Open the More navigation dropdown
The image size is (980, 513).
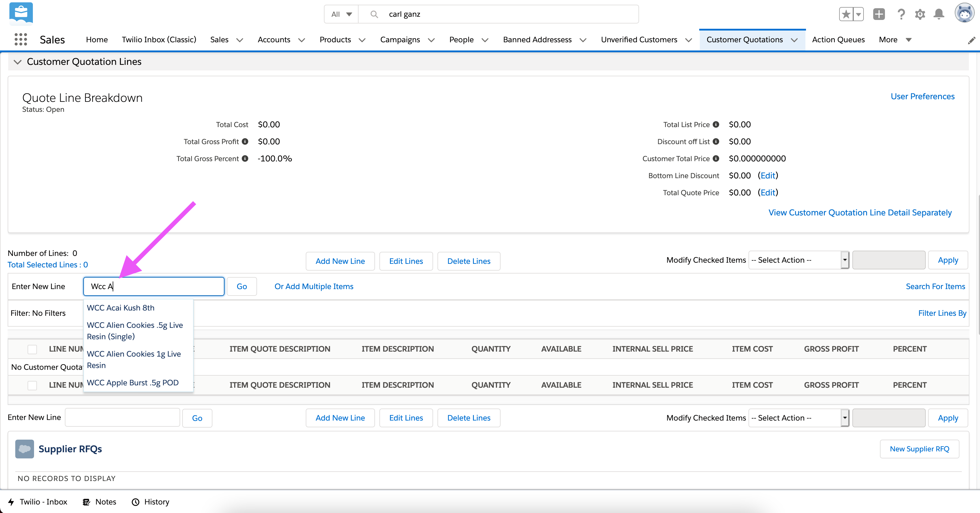(x=895, y=40)
